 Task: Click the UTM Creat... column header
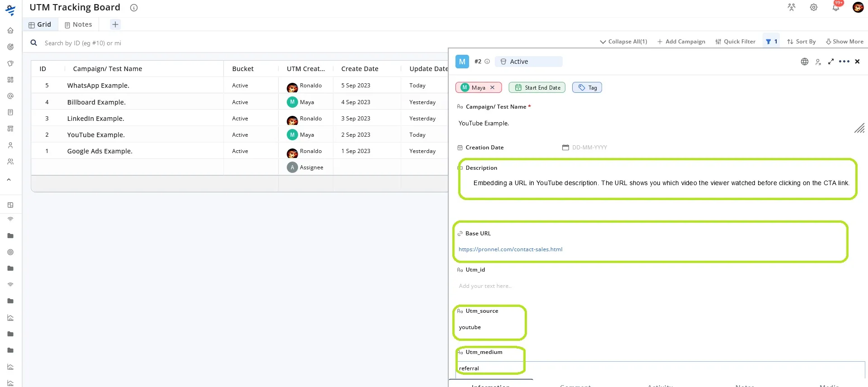coord(306,69)
